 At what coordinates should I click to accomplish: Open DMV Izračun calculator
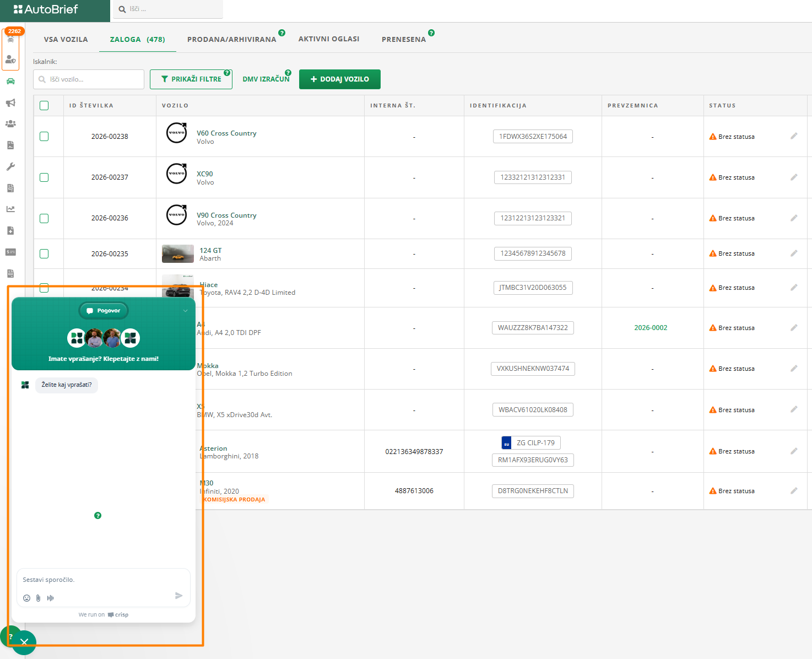click(266, 79)
